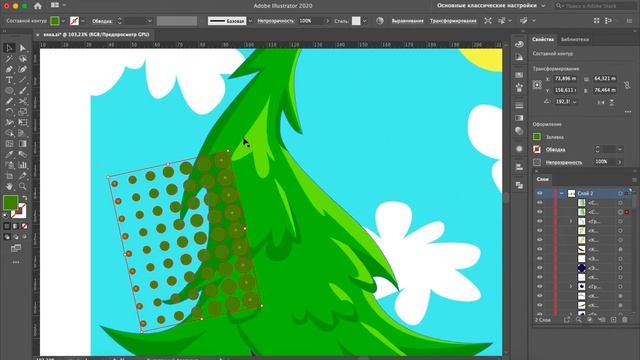Select the Rotate tool

tap(9, 112)
